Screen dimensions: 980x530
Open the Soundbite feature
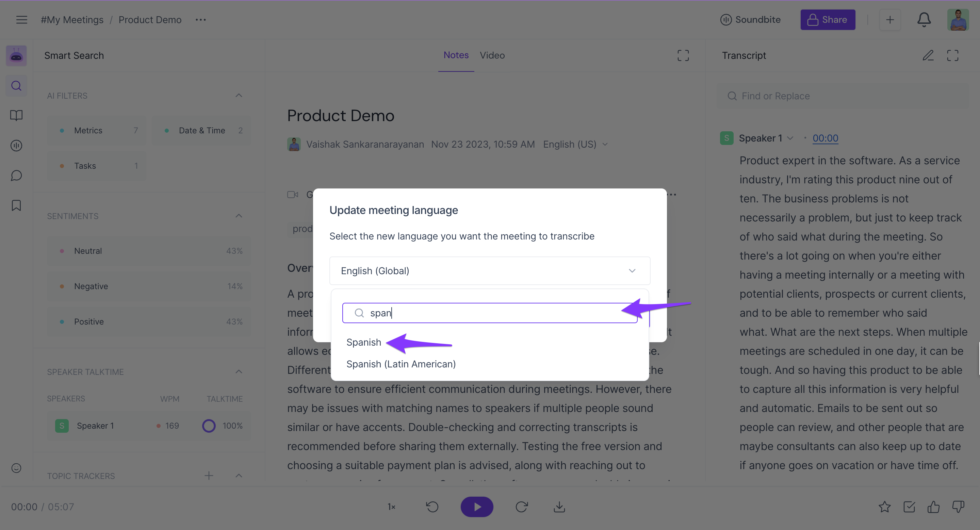pyautogui.click(x=750, y=20)
